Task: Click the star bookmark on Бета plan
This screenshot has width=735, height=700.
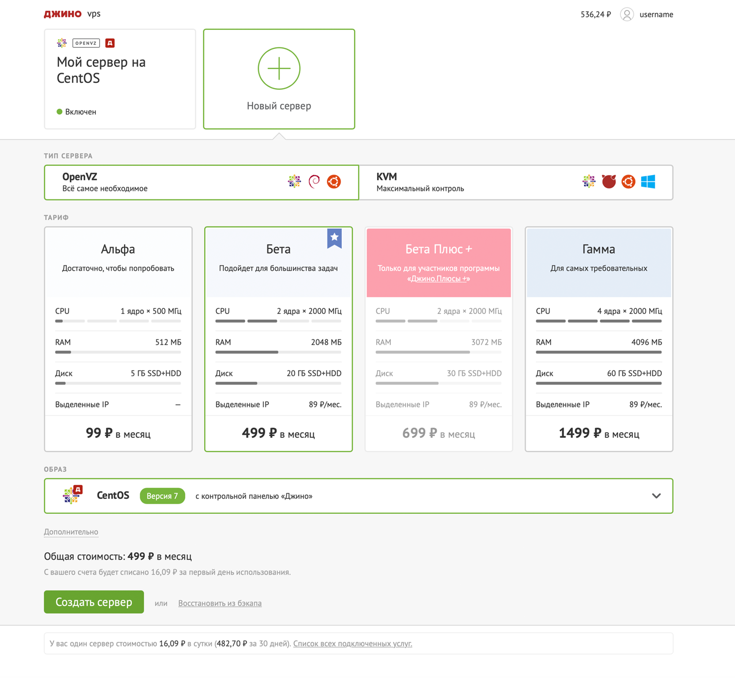Action: (334, 238)
